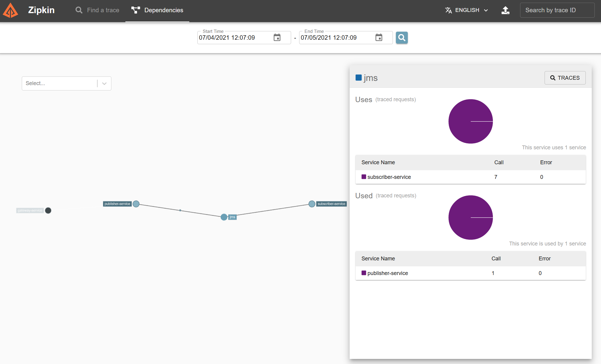Click the translate language icon
601x364 pixels.
click(x=448, y=10)
